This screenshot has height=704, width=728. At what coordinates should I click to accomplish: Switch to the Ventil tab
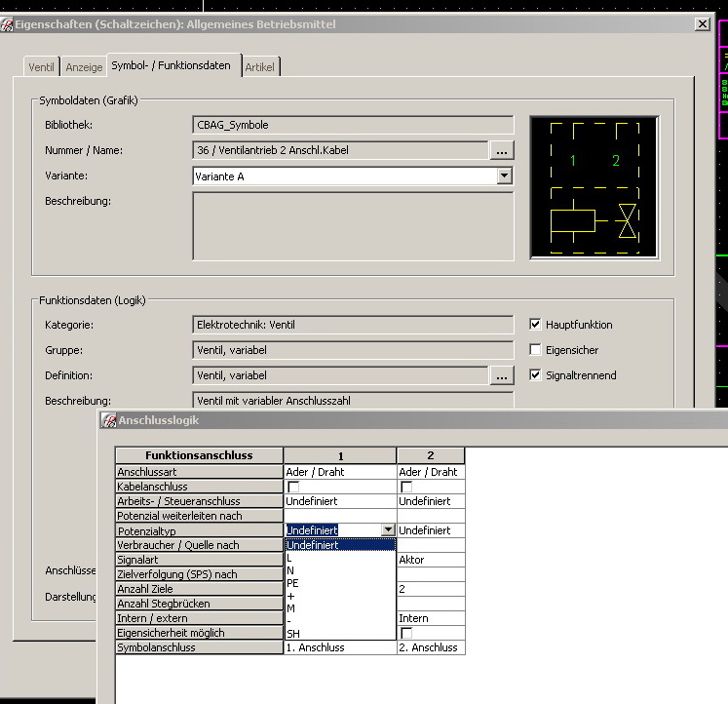click(41, 67)
